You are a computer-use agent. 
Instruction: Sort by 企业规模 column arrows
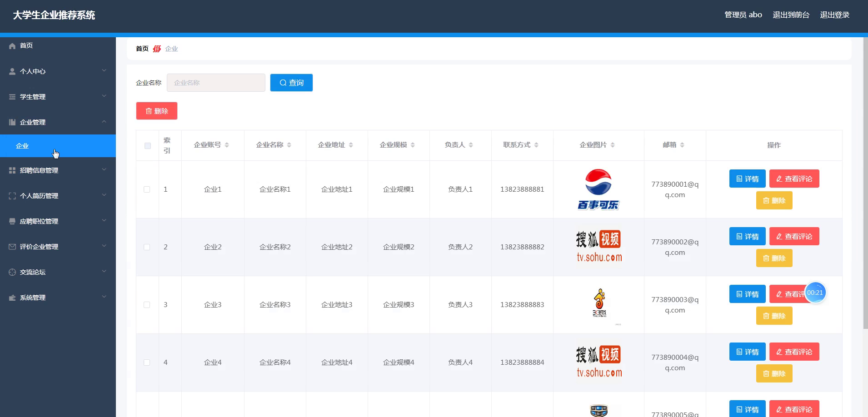coord(413,145)
